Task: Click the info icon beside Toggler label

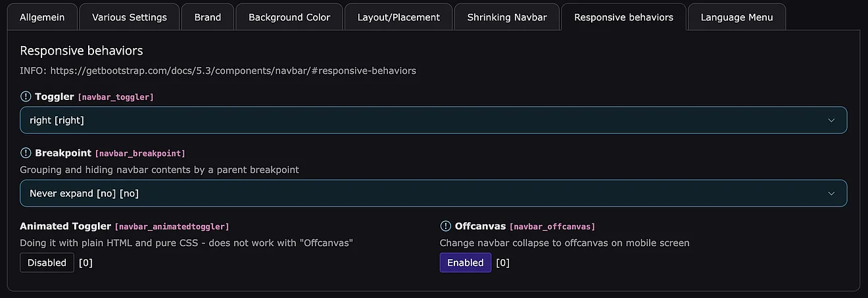Action: click(x=26, y=97)
